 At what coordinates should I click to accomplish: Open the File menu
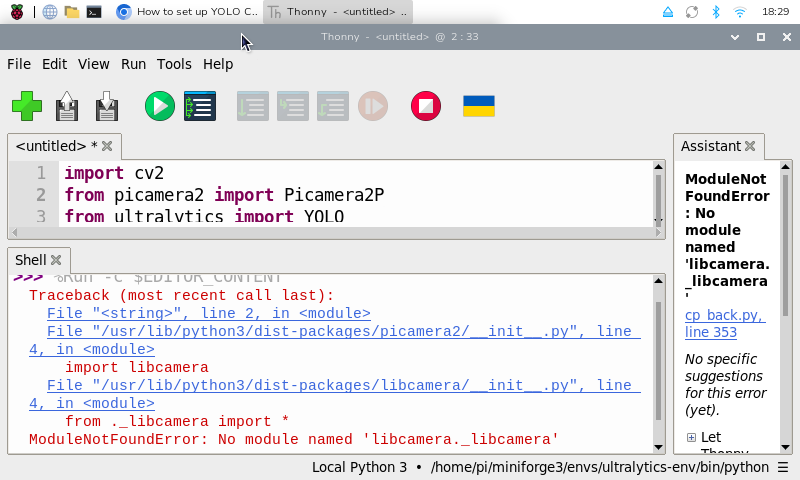pyautogui.click(x=19, y=64)
